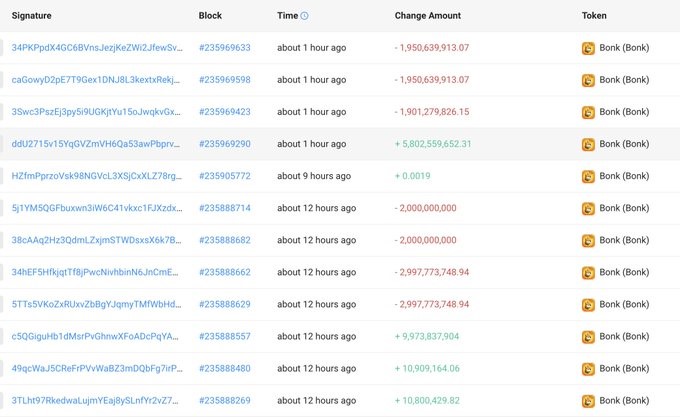680x417 pixels.
Task: Open signature ddU2715v15YqGVZmVH6Qa53awPbprv
Action: point(95,144)
